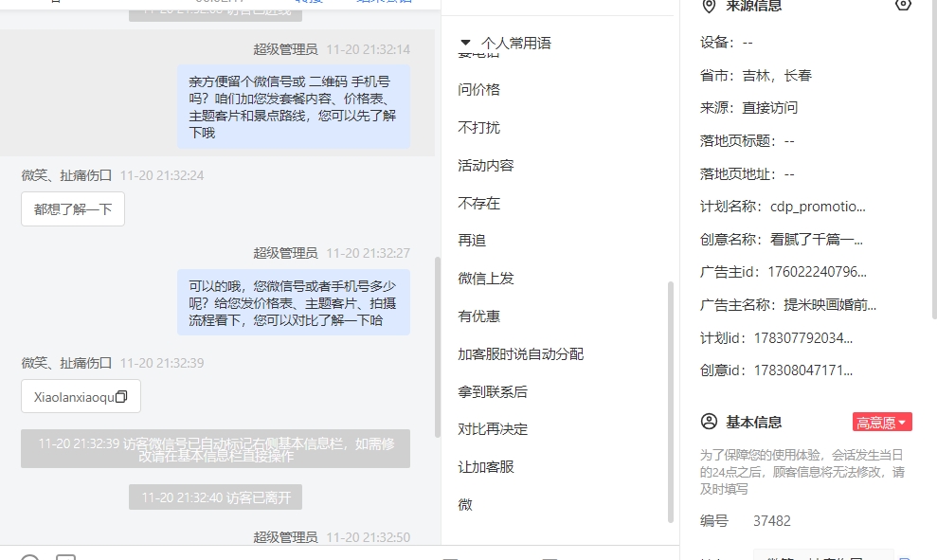Viewport: 937px width, 560px height.
Task: Click the chat conversation scrollbar
Action: click(x=438, y=347)
